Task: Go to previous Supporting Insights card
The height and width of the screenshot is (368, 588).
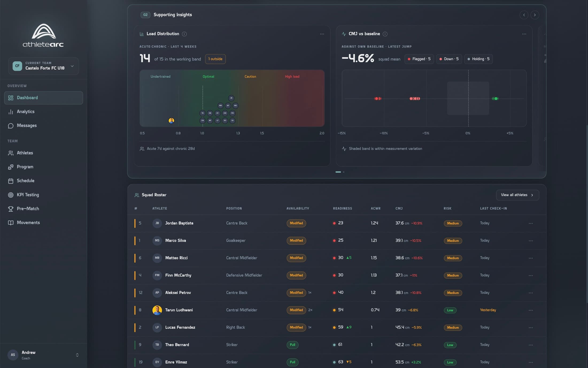Action: coord(524,15)
